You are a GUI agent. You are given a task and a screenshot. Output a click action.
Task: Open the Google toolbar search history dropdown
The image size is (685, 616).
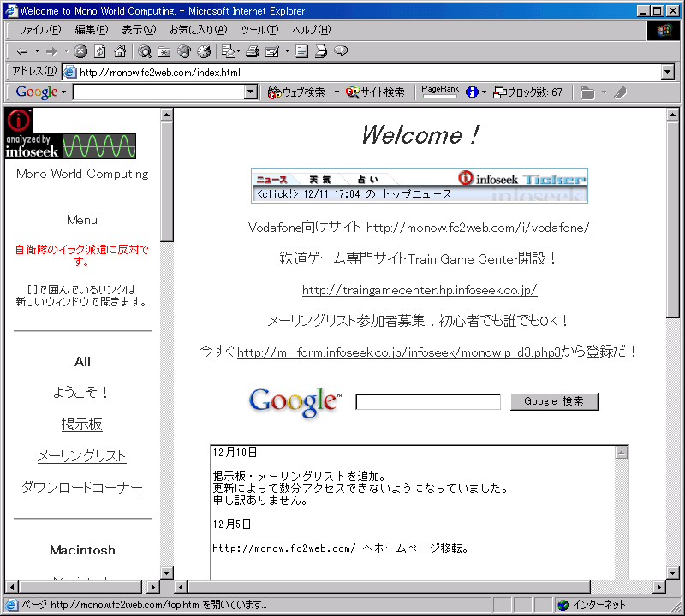coord(250,92)
